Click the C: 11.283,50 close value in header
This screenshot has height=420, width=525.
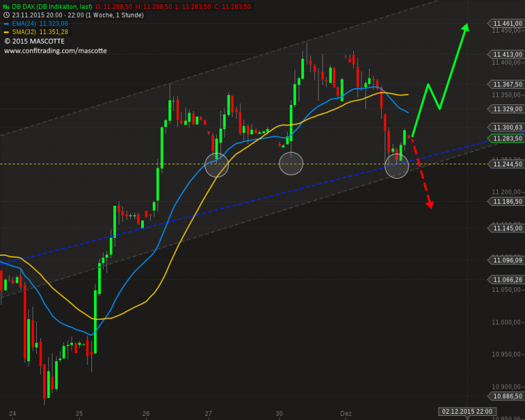232,7
